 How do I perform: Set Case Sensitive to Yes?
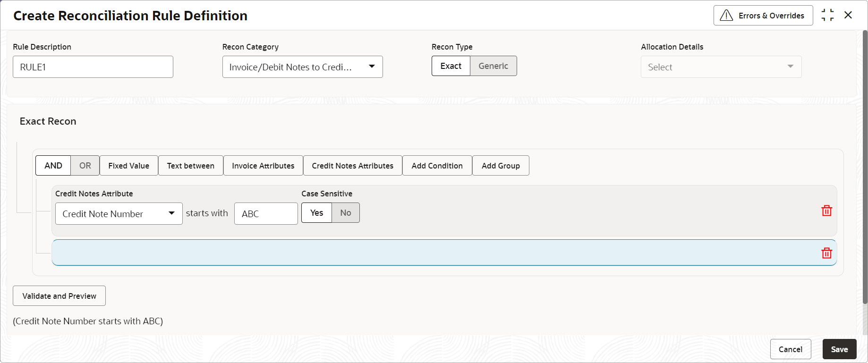point(317,213)
